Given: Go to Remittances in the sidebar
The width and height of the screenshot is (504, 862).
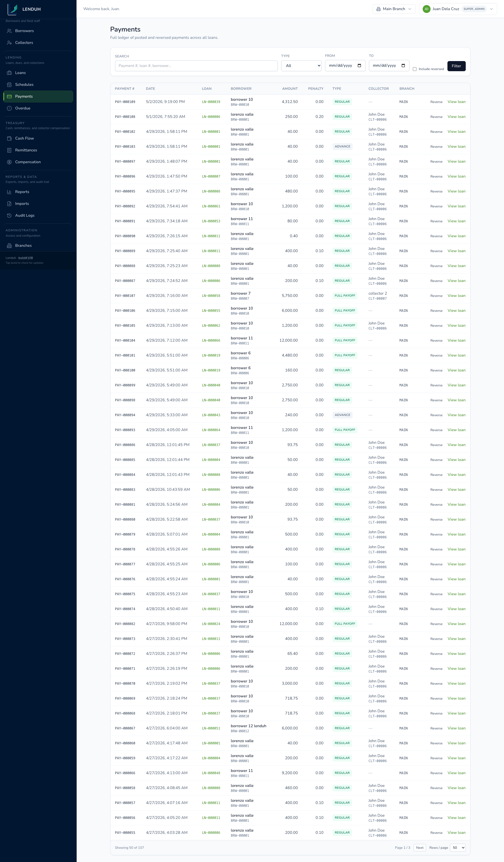Looking at the screenshot, I should (x=38, y=150).
